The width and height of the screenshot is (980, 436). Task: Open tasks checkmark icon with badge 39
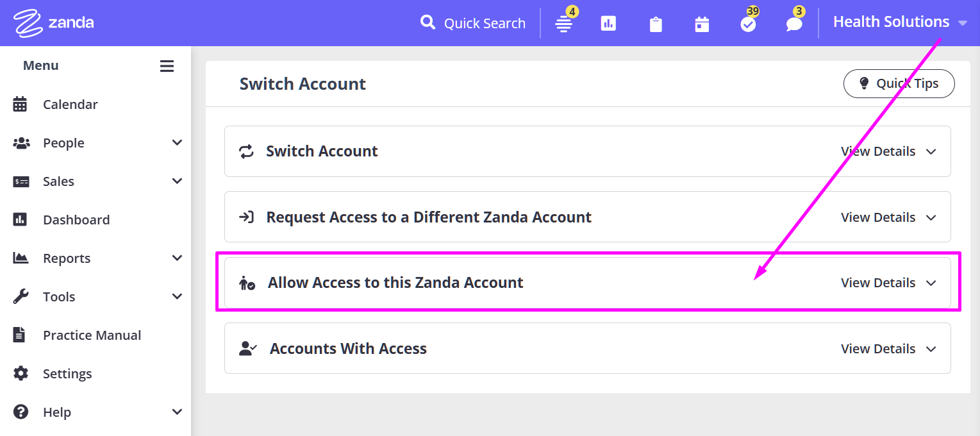tap(748, 24)
